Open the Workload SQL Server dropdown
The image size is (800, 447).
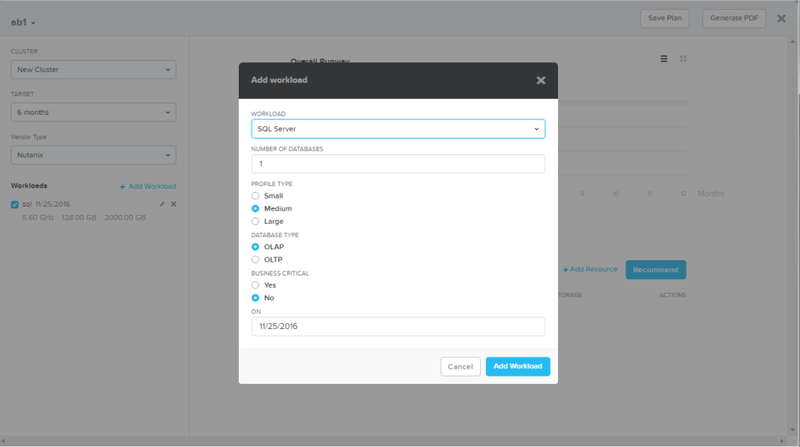click(x=398, y=129)
